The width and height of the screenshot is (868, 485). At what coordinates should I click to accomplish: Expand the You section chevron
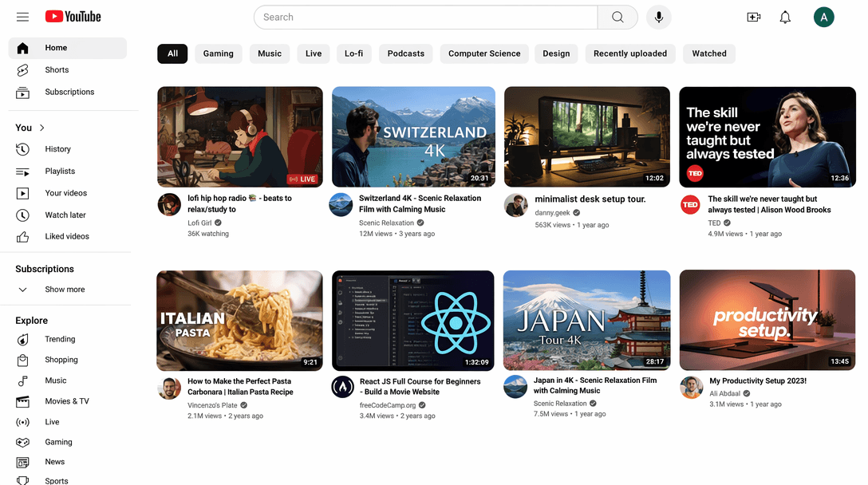[42, 128]
